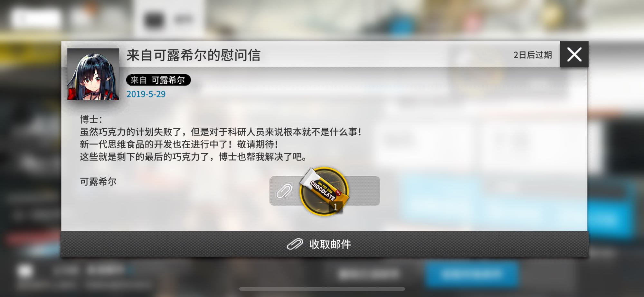Click the blurred white icon at bottom left
644x297 pixels.
coord(25,271)
